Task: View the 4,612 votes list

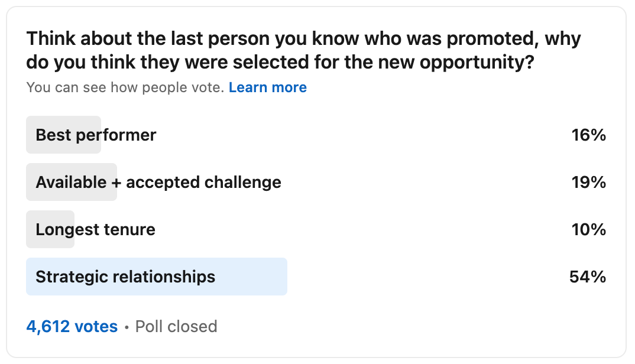Action: point(72,326)
